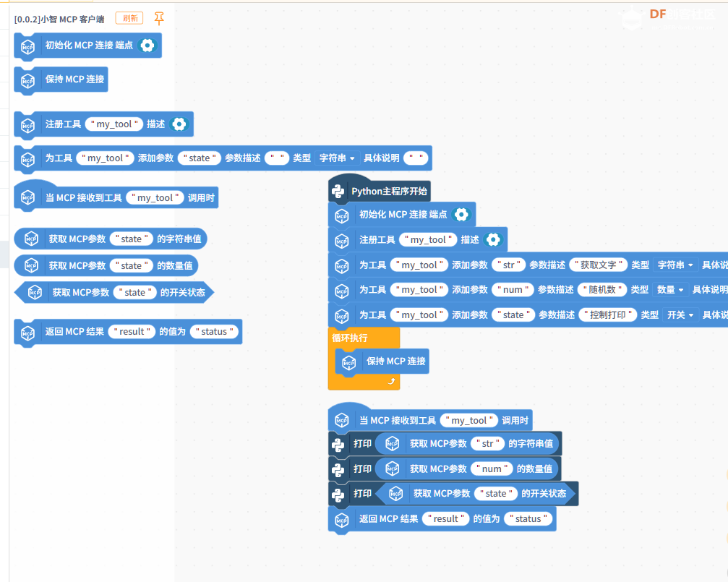The height and width of the screenshot is (582, 728).
Task: Open gear settings on palette 注册工具 block
Action: 179,124
